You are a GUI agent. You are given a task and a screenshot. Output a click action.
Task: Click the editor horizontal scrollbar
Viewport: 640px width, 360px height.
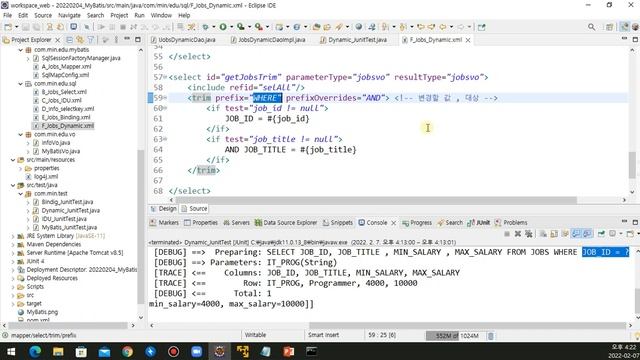click(x=375, y=200)
